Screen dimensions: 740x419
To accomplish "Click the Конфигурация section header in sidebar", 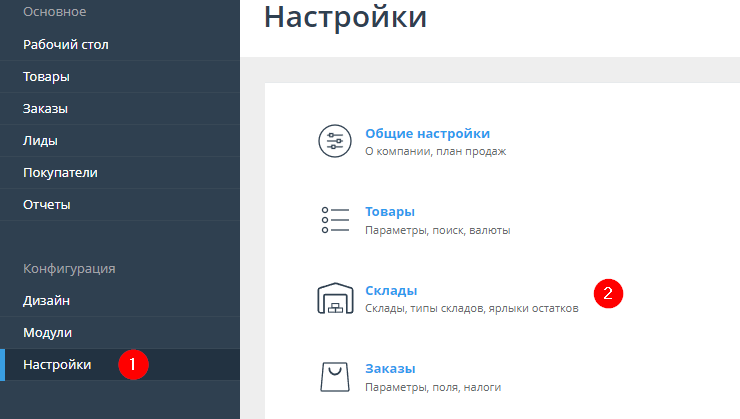I will [69, 268].
